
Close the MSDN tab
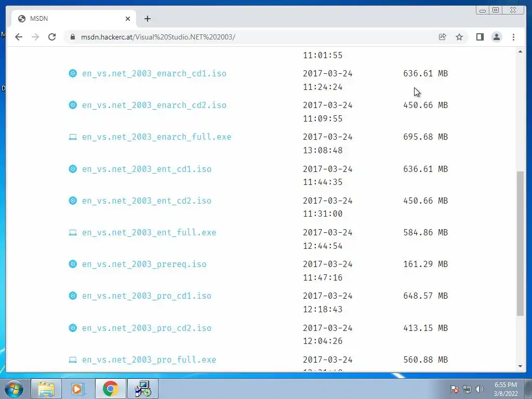128,19
